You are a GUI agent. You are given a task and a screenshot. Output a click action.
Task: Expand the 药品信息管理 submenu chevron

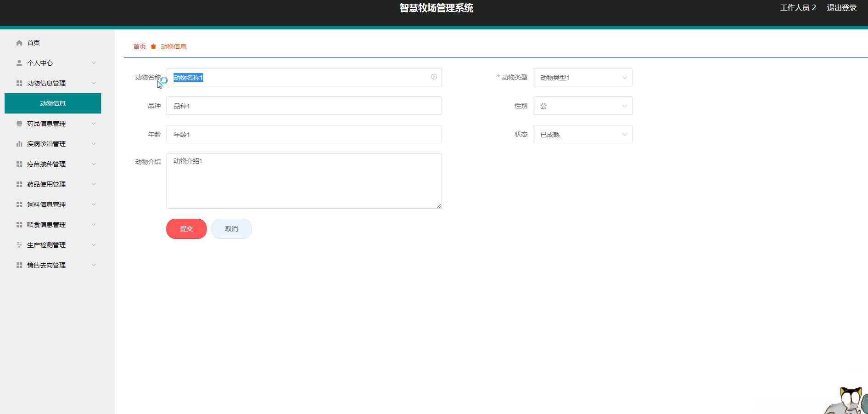(94, 124)
